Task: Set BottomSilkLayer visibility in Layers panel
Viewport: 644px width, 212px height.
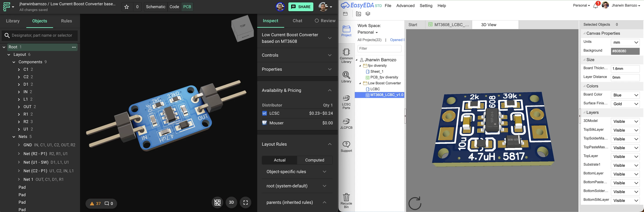Action: coord(625,200)
